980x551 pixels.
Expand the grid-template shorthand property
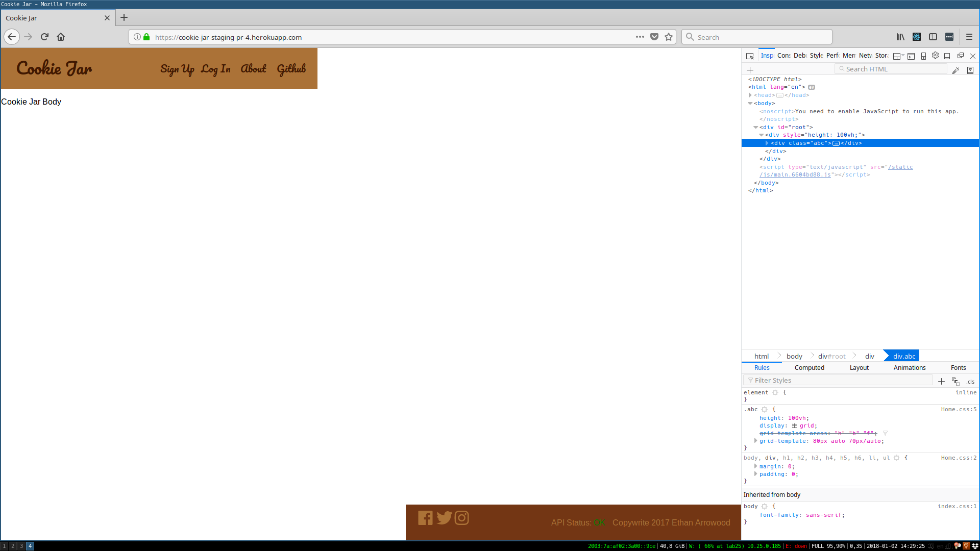click(756, 441)
